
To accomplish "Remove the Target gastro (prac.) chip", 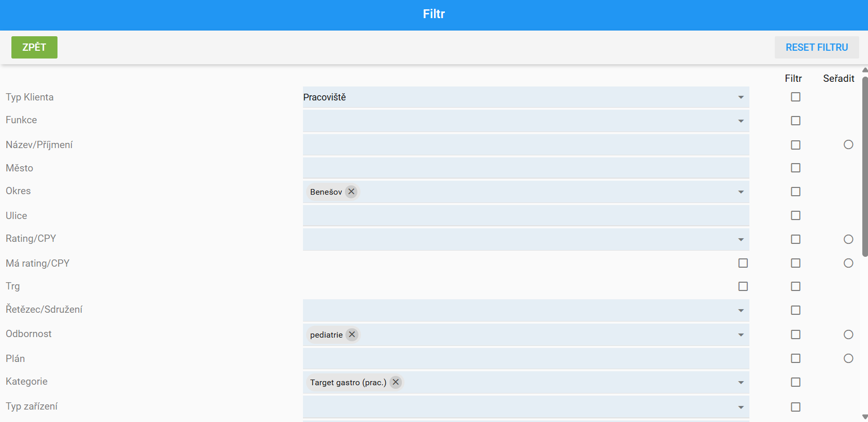I will tap(396, 382).
